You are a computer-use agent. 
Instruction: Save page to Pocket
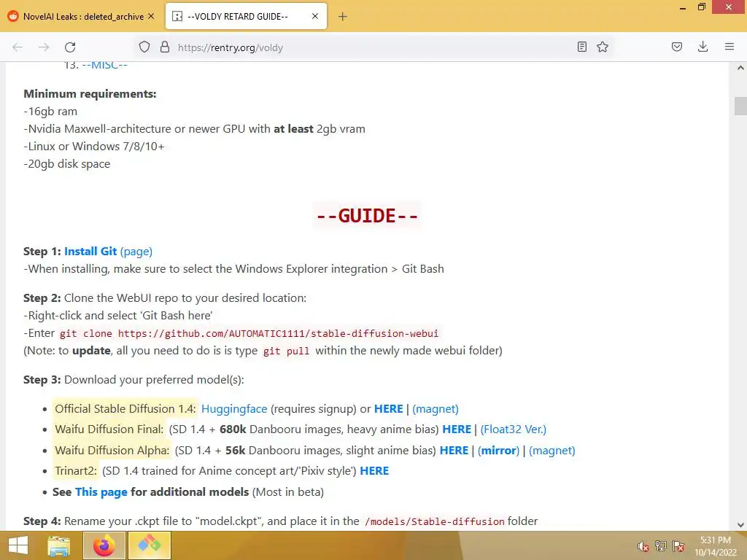coord(676,47)
